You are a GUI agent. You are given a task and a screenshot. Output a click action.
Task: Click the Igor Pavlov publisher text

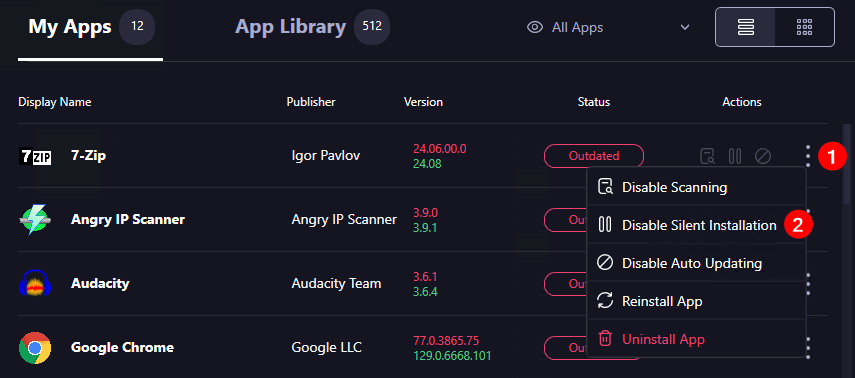(326, 156)
